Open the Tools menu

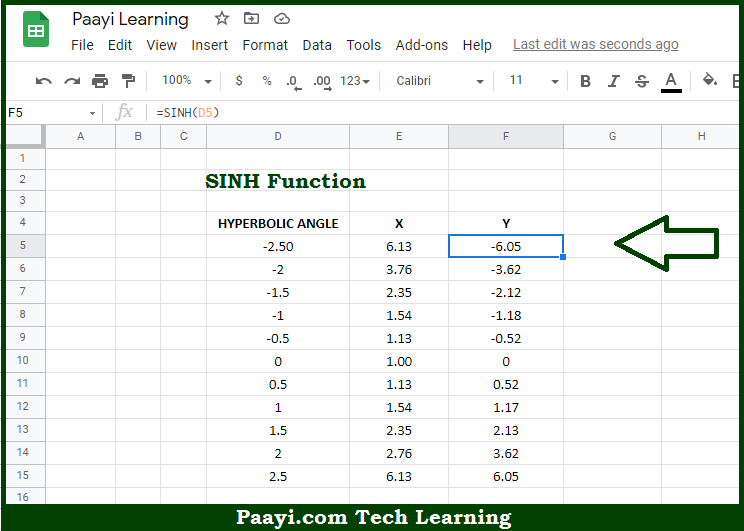coord(363,45)
